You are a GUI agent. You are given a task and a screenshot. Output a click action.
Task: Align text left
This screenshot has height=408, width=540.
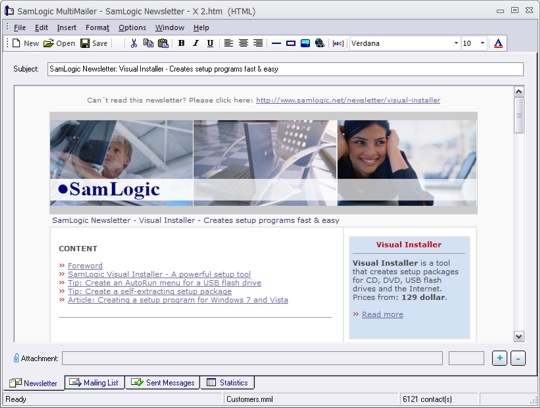point(229,43)
